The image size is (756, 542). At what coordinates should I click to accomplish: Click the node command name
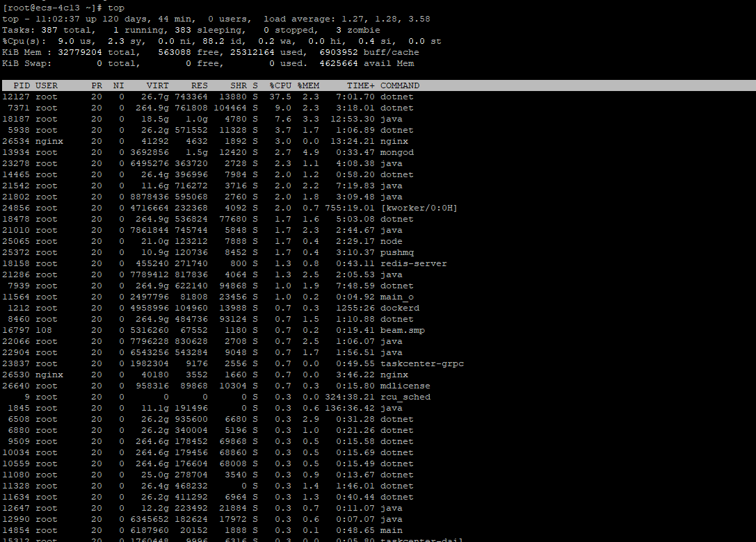392,241
